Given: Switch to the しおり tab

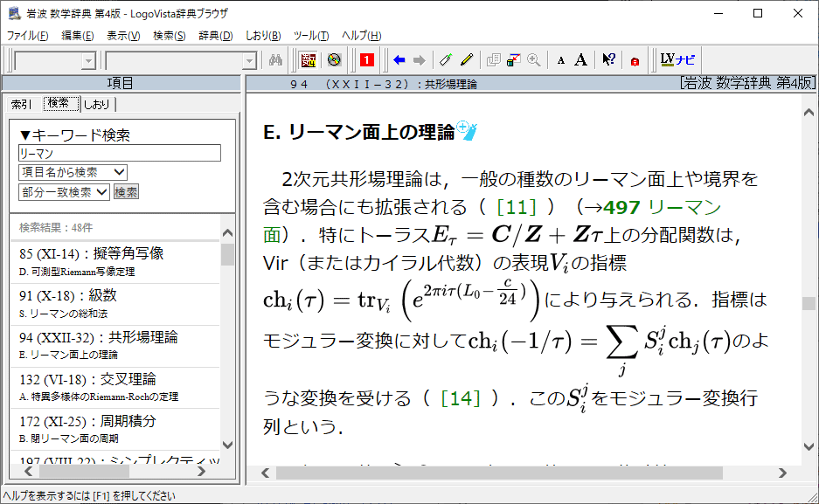Looking at the screenshot, I should click(x=97, y=104).
